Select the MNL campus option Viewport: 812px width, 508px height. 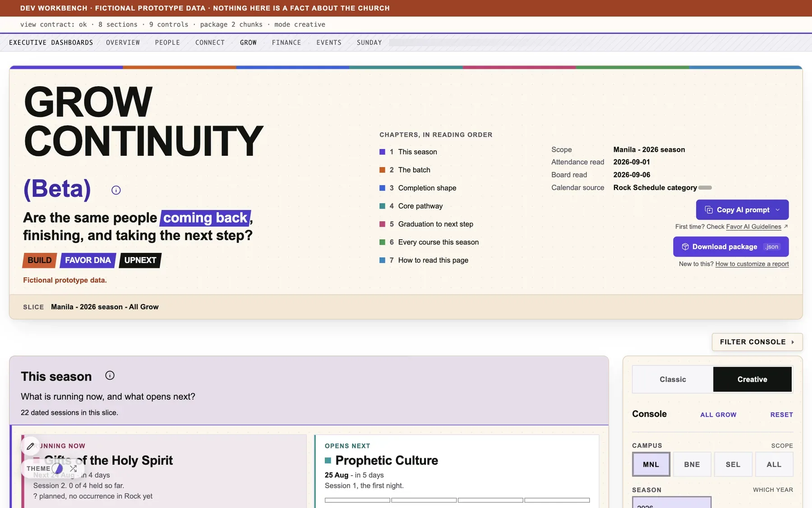(x=651, y=464)
